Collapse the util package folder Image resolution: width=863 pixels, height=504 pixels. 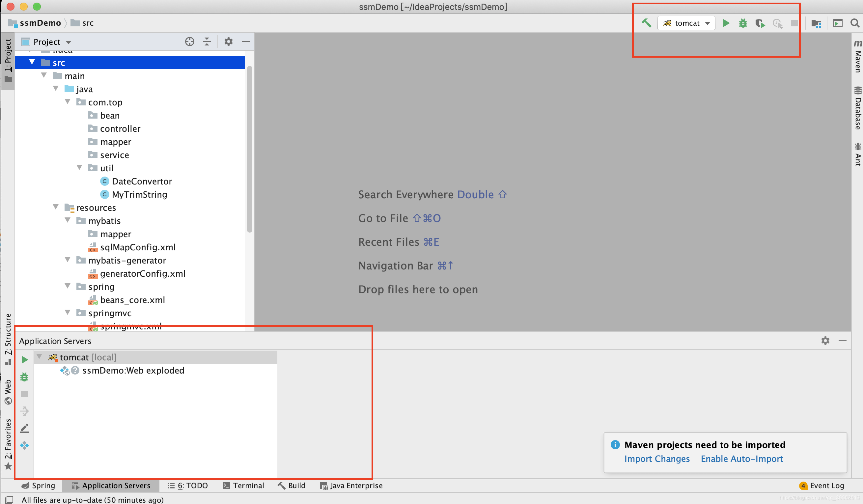point(79,167)
